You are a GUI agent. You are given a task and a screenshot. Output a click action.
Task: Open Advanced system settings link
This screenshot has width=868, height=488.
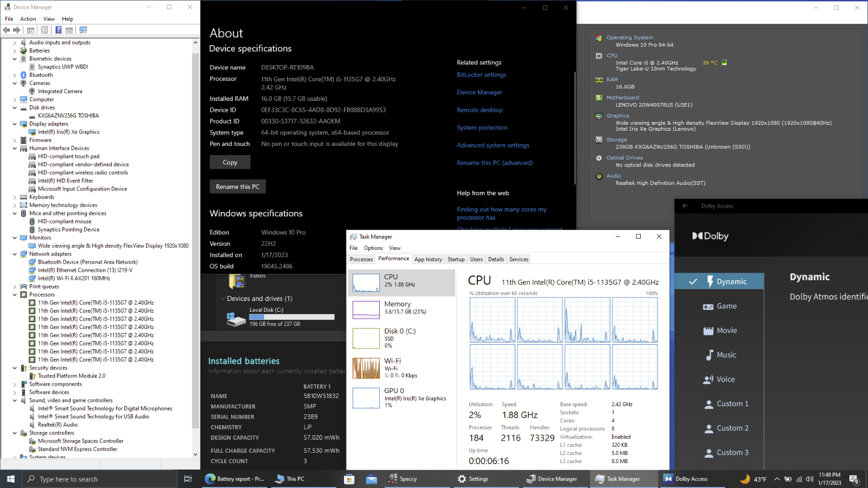(x=493, y=145)
